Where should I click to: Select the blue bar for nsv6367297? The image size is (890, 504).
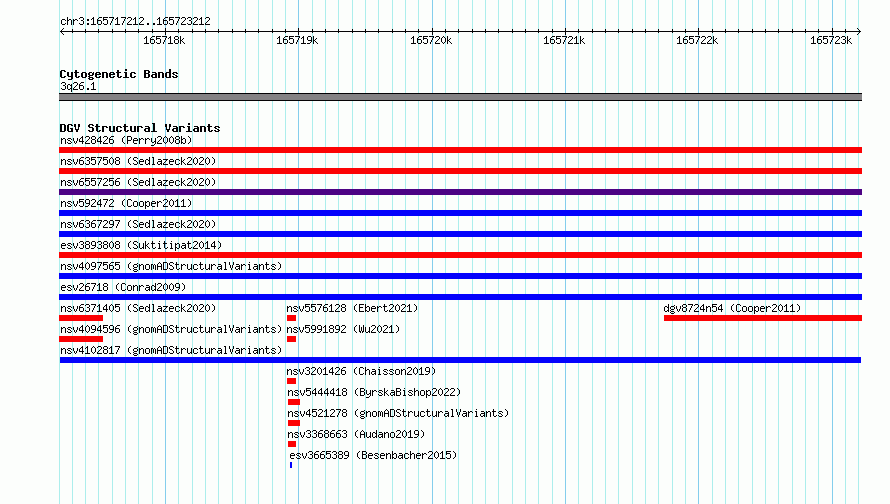tap(460, 234)
